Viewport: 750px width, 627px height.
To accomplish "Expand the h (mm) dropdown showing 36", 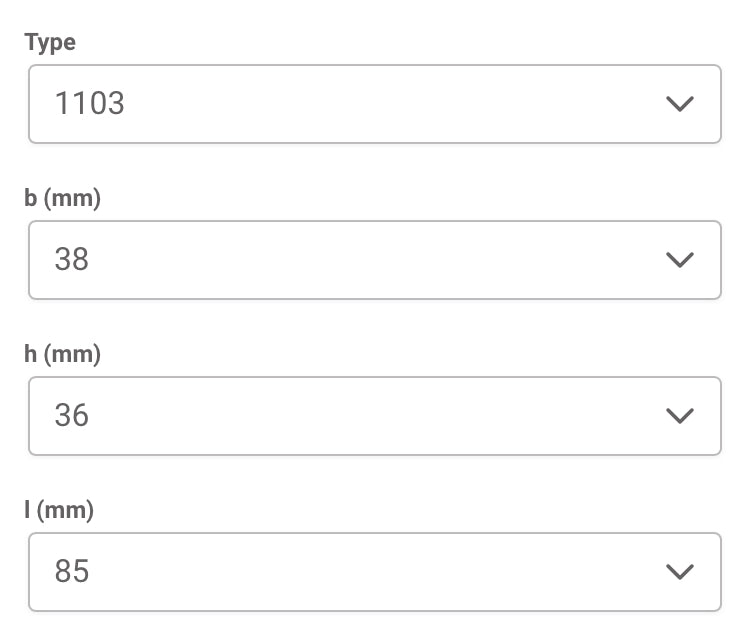I will [x=374, y=416].
